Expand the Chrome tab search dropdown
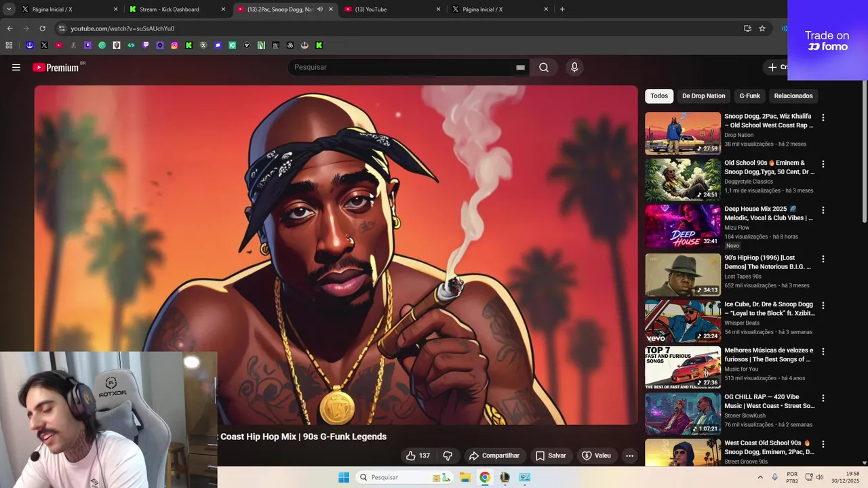 9,9
